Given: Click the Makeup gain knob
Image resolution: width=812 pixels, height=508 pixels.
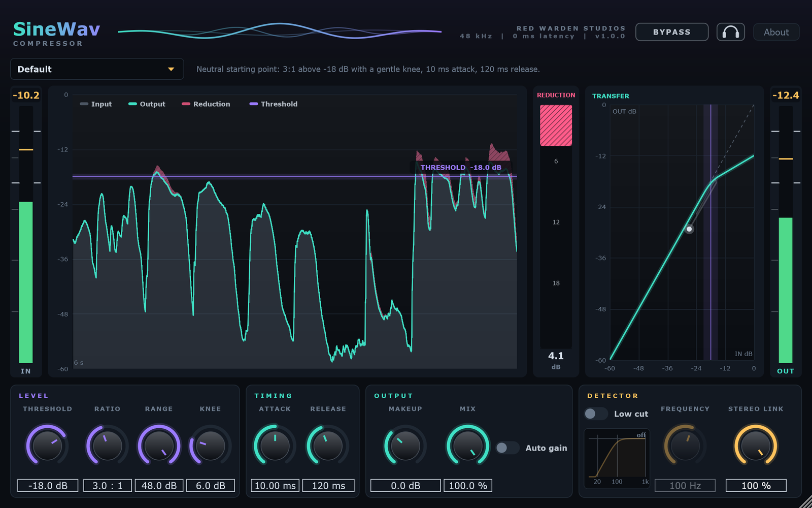Looking at the screenshot, I should (405, 446).
